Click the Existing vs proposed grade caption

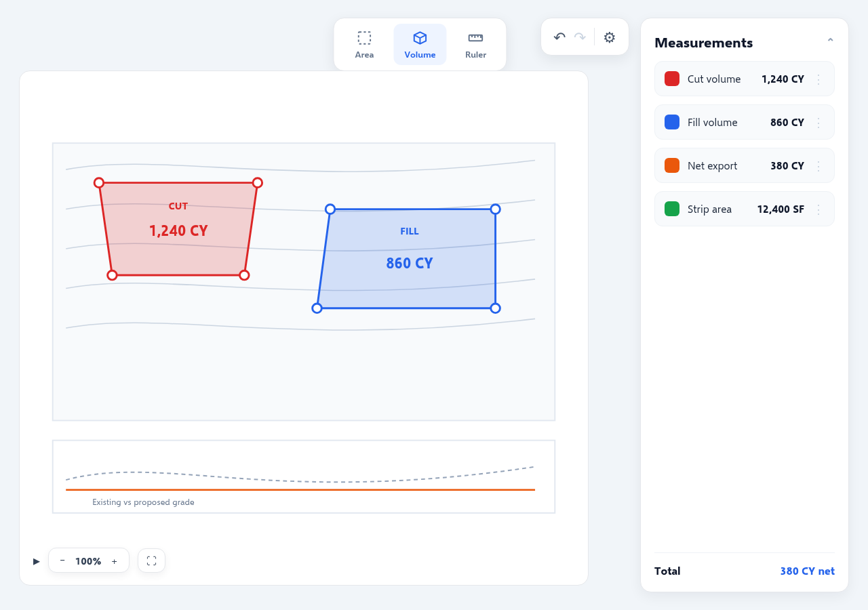tap(143, 502)
